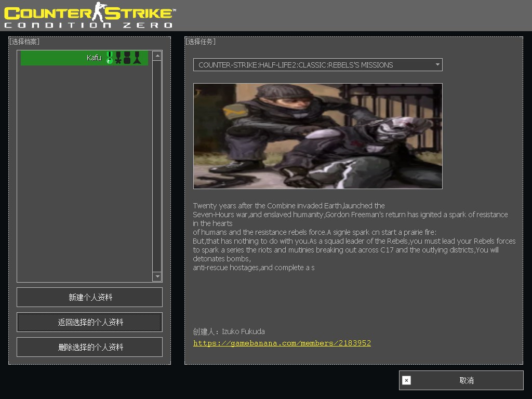Open the gamebanana.com members link
Screen dimensions: 532x399
282,343
